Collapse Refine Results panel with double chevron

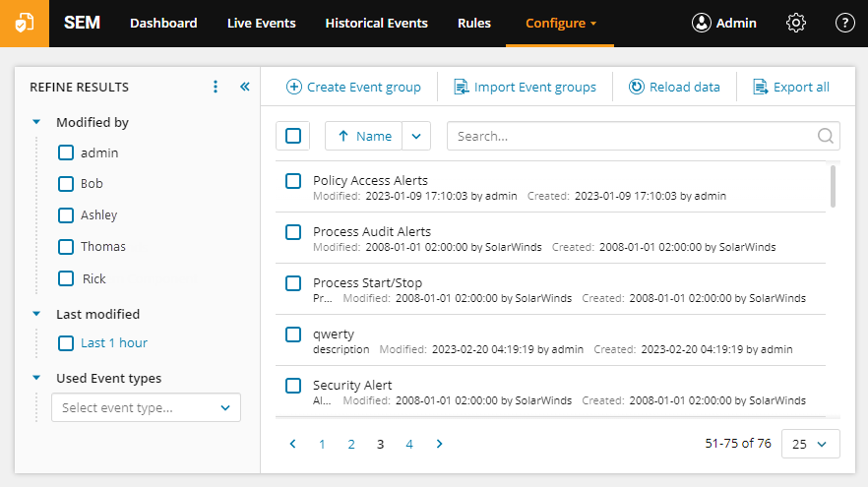(x=245, y=87)
